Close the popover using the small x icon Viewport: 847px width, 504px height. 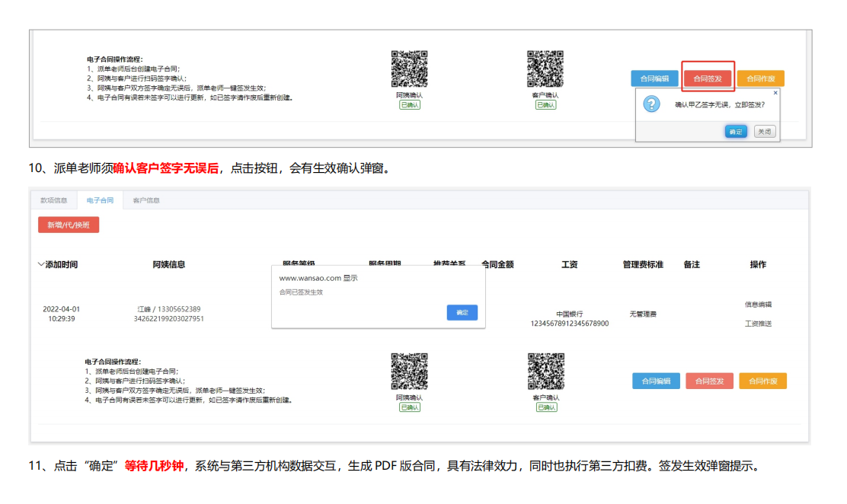(775, 93)
